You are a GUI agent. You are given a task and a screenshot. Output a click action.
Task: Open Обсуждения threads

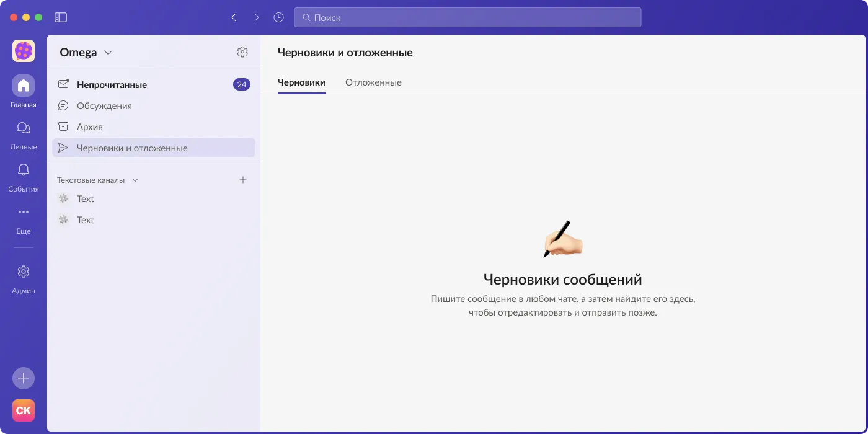pos(154,105)
